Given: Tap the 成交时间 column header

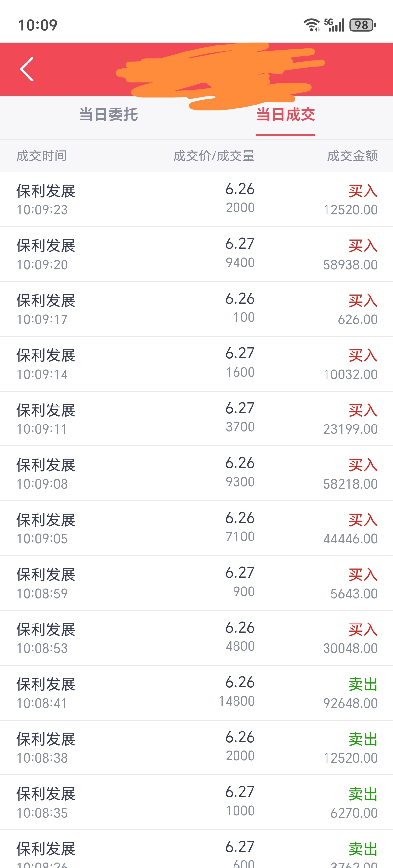Looking at the screenshot, I should (x=42, y=156).
